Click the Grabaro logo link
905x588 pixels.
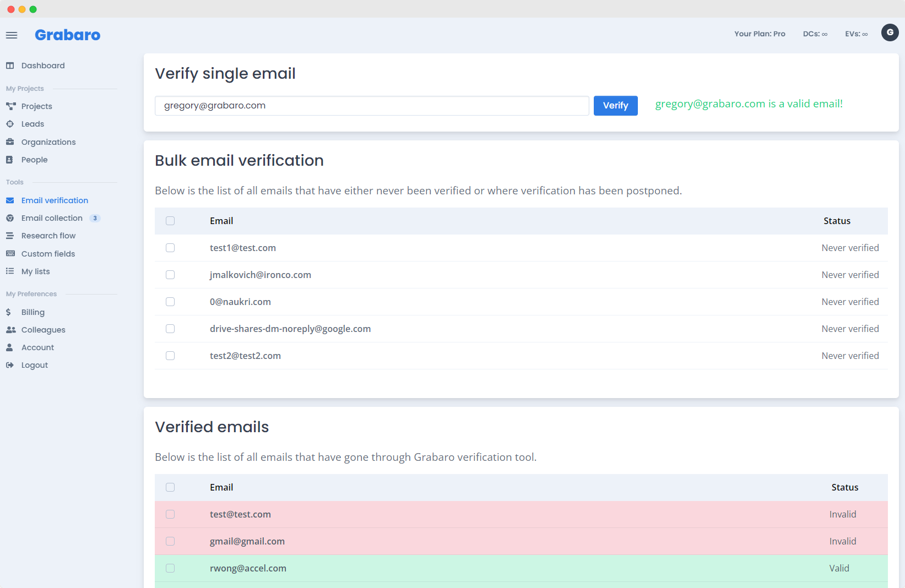click(67, 35)
